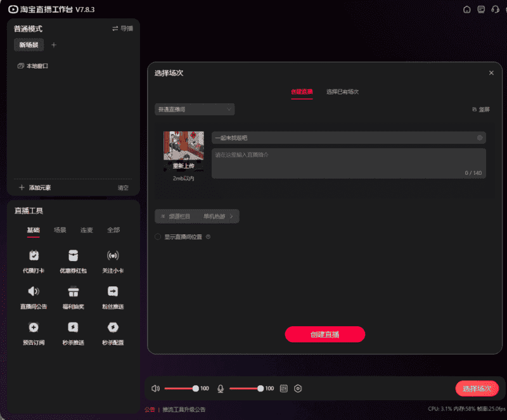
Task: Click the red 创建直播 button
Action: [324, 334]
